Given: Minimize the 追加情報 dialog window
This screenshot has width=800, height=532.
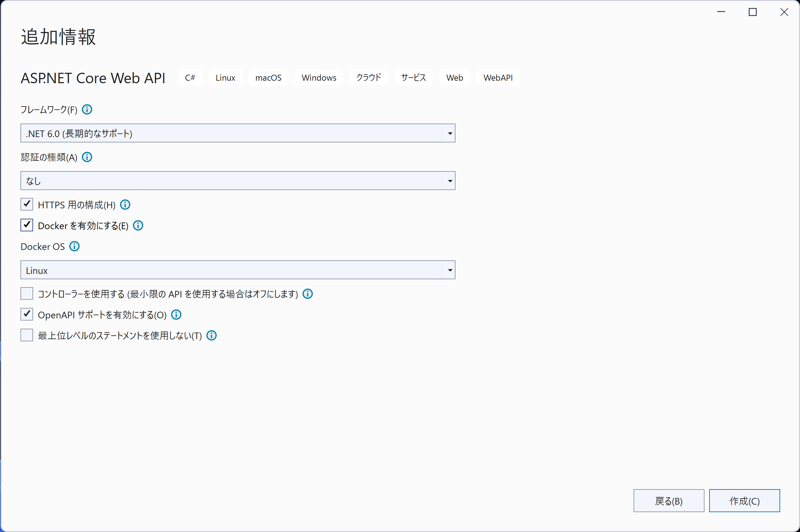Looking at the screenshot, I should pos(721,12).
